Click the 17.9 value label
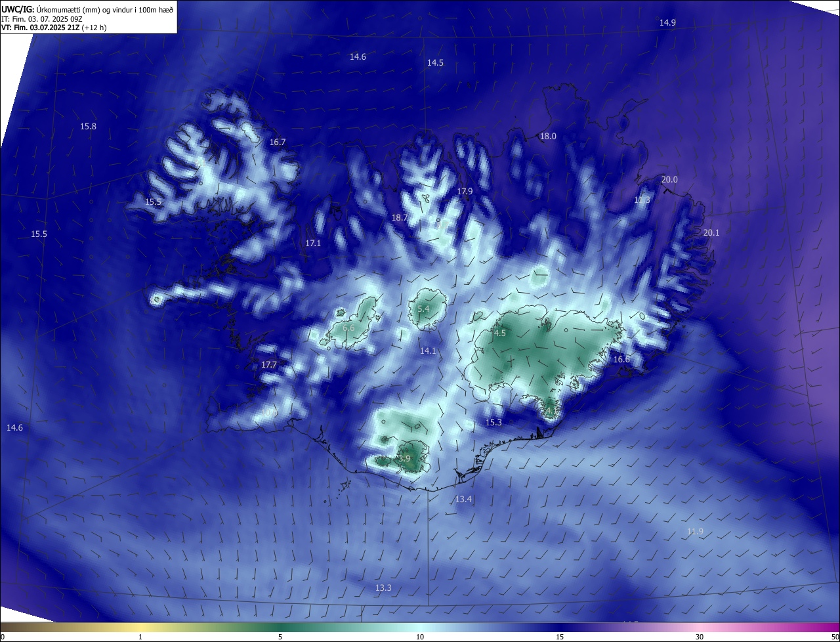The height and width of the screenshot is (642, 840). pyautogui.click(x=465, y=192)
